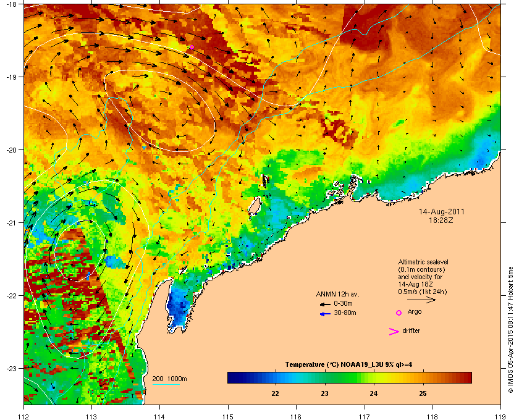Click the small island outline near 115.4E -20.8
The height and width of the screenshot is (420, 519).
point(255,206)
